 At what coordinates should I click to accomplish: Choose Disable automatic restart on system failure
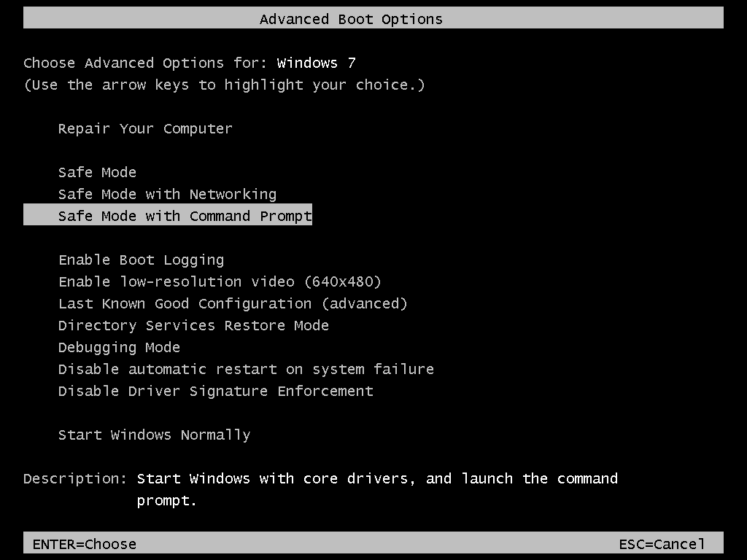[x=246, y=370]
